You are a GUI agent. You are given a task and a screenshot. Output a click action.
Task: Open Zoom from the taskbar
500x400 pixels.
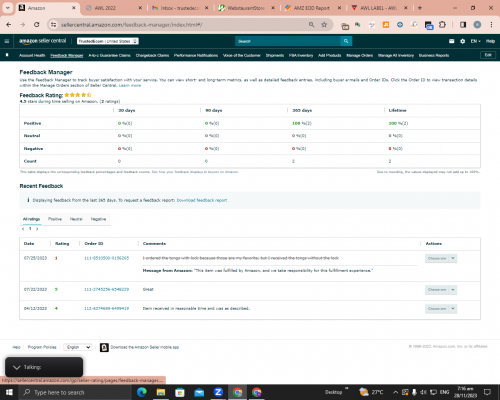pos(218,392)
